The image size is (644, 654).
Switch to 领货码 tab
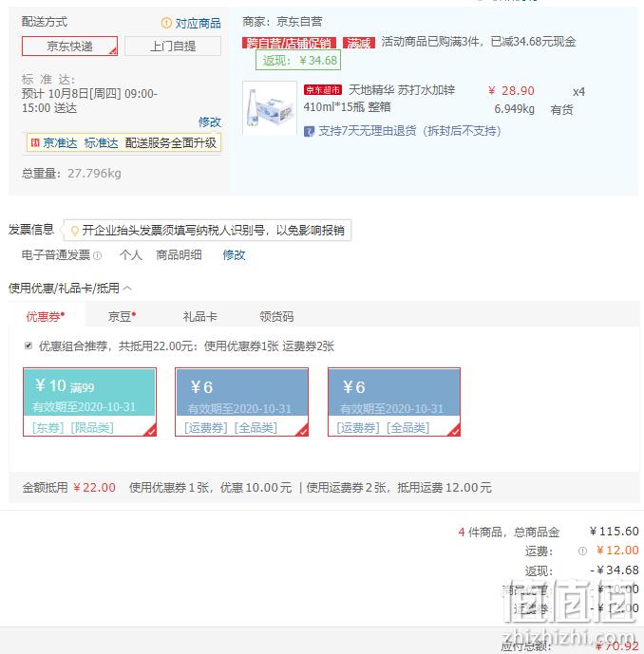[276, 316]
